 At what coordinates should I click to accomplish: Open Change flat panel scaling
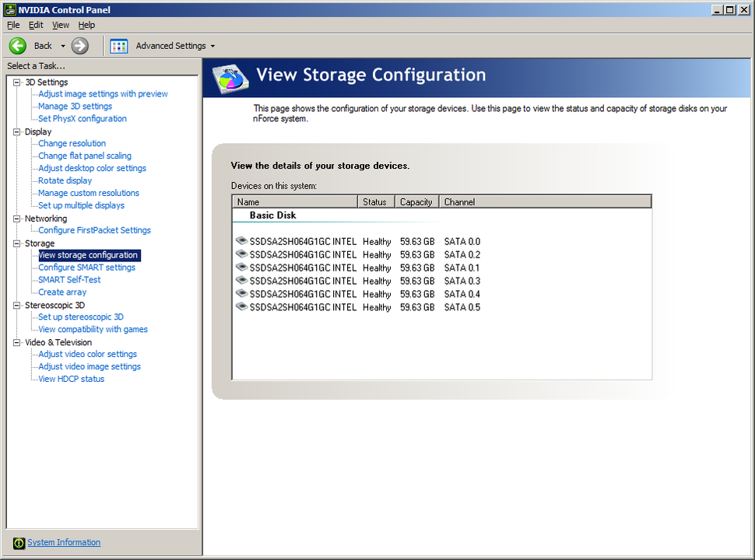tap(85, 156)
